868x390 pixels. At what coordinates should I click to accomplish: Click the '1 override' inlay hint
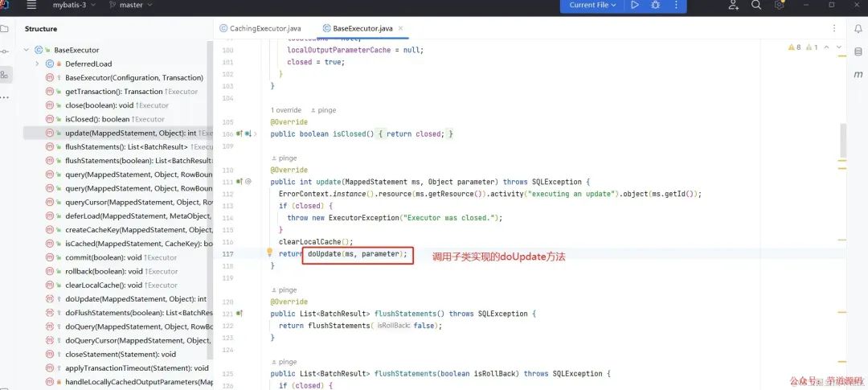[286, 110]
